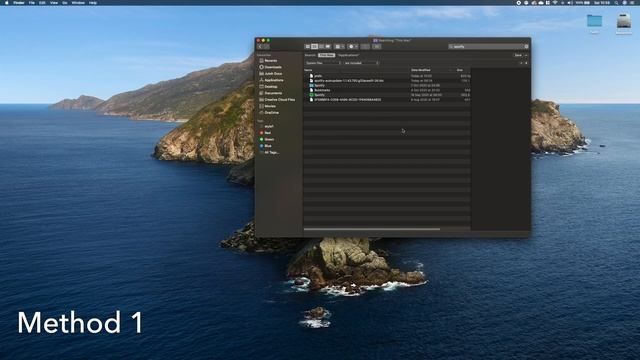
Task: Switch Finder to list view
Action: (x=314, y=47)
